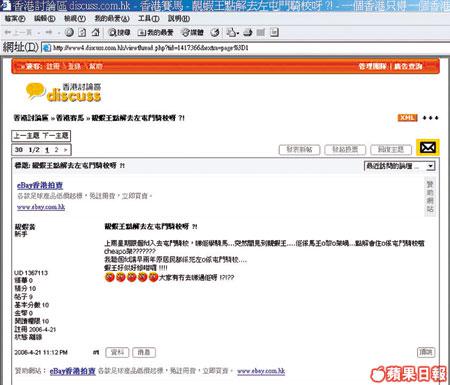450x385 pixels.
Task: Click the next-page arrow in the pagination
Action: pyautogui.click(x=66, y=150)
